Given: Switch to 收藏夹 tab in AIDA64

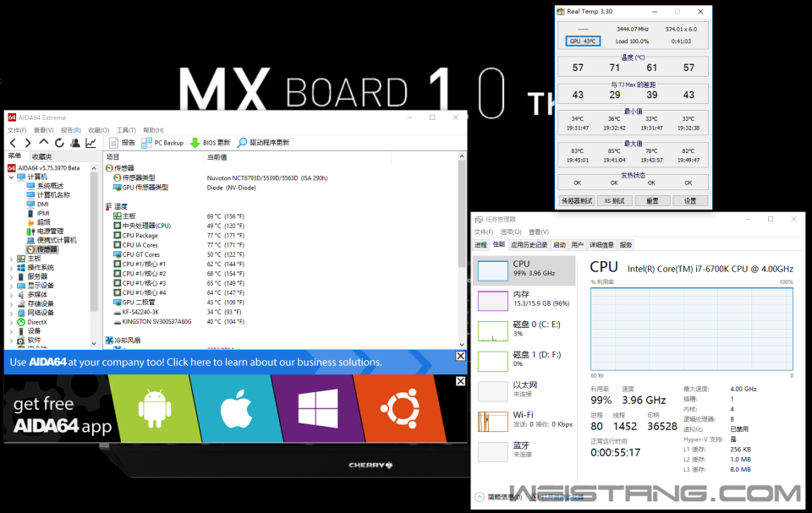Looking at the screenshot, I should point(42,156).
